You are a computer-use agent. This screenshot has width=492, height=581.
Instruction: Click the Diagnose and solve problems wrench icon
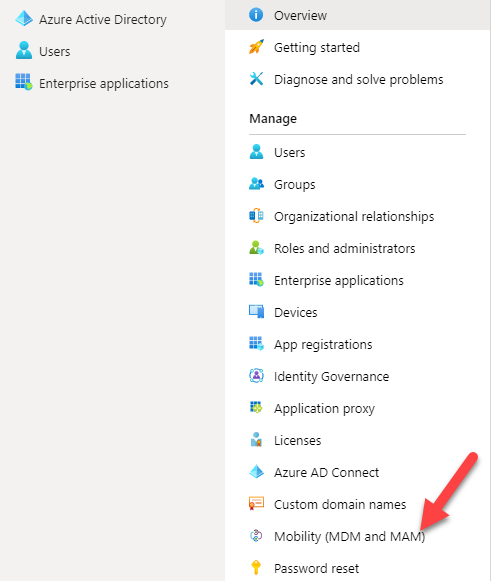(256, 79)
